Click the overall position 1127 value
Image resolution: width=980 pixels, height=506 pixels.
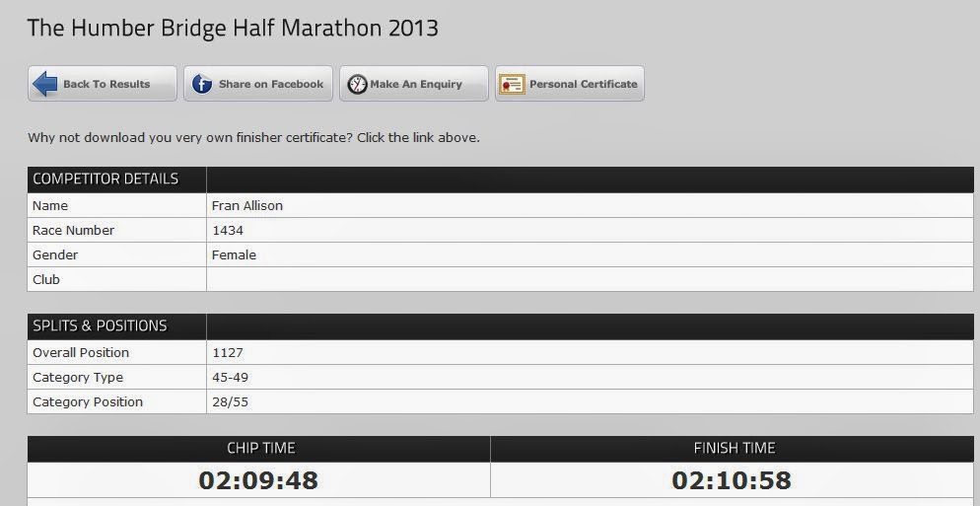[228, 353]
